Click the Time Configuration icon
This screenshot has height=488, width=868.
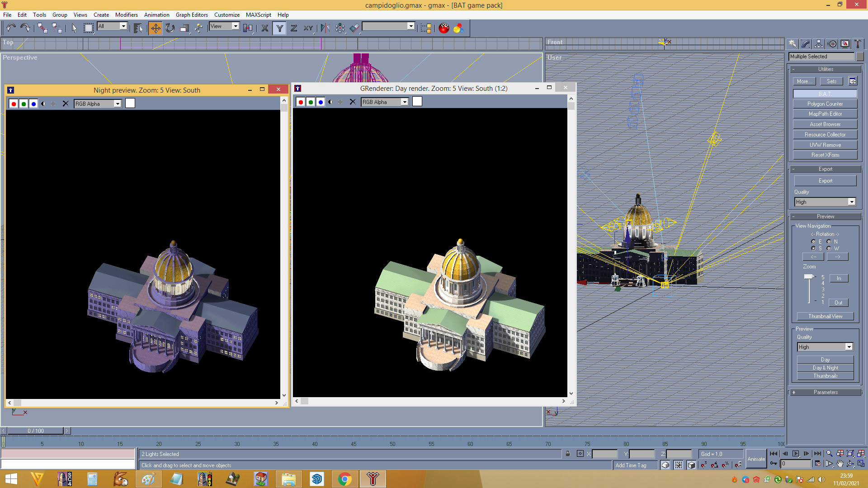[818, 464]
